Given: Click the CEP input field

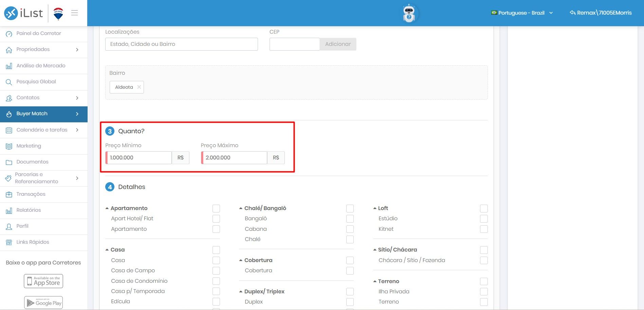Looking at the screenshot, I should pos(295,44).
